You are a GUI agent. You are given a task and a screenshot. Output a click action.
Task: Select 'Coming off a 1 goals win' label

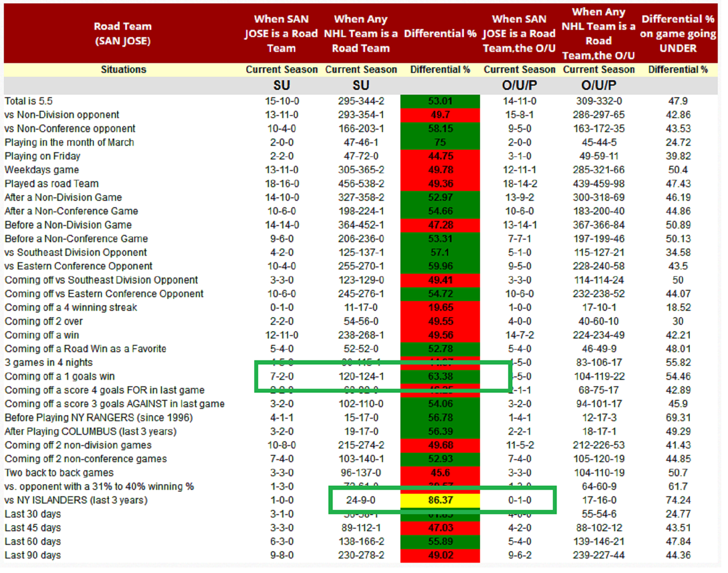click(60, 376)
